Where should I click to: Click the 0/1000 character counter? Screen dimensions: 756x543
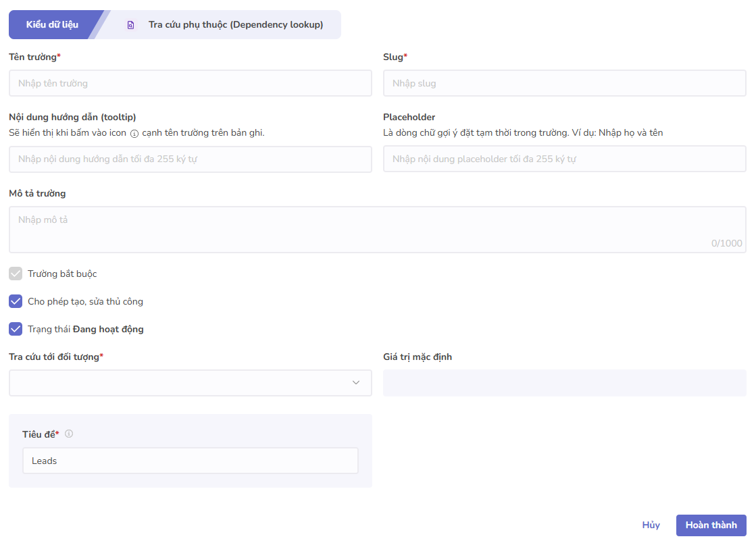pyautogui.click(x=726, y=244)
